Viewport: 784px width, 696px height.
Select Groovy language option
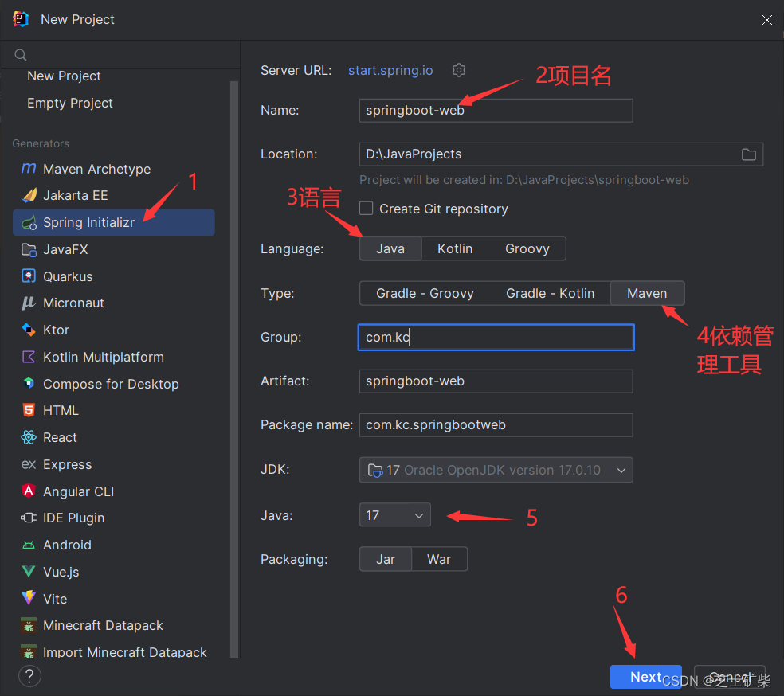527,248
